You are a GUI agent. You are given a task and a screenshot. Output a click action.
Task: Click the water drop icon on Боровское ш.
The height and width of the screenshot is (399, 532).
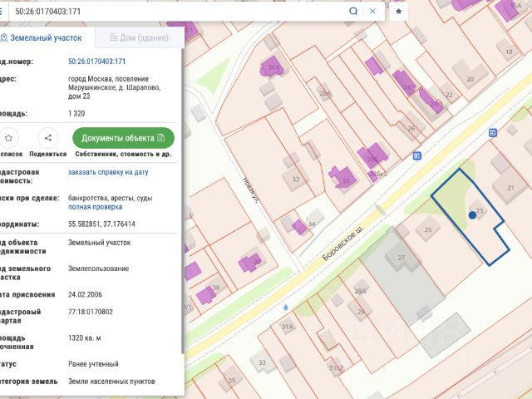[x=286, y=306]
